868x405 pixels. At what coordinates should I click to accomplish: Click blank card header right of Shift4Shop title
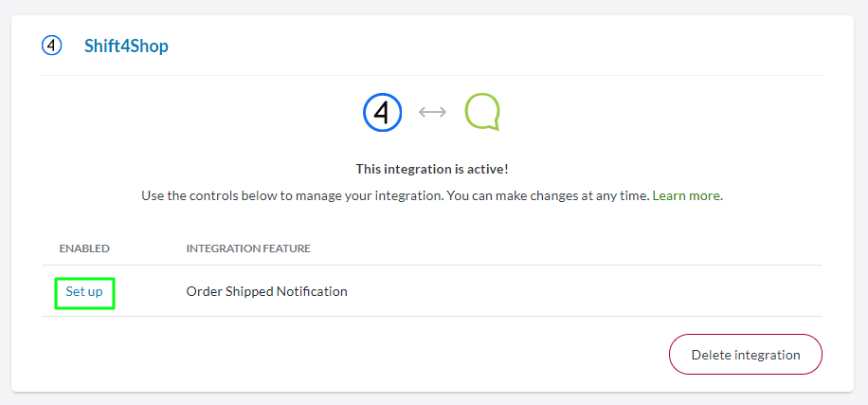[x=493, y=46]
